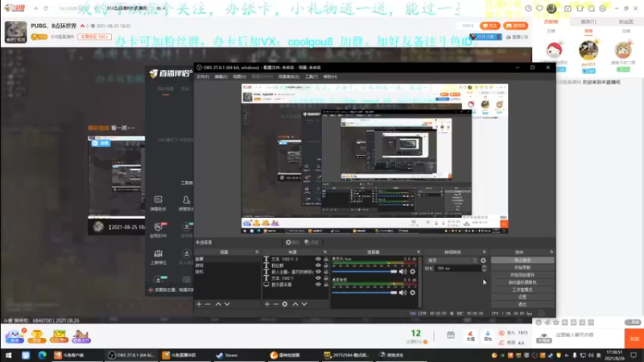Switch to the 贵宾(1) tab

click(x=588, y=22)
